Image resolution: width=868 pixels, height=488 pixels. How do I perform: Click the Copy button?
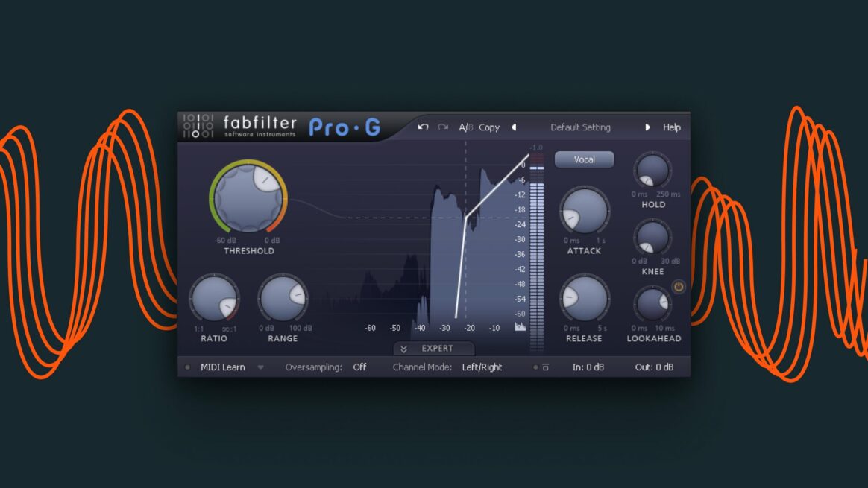point(489,127)
